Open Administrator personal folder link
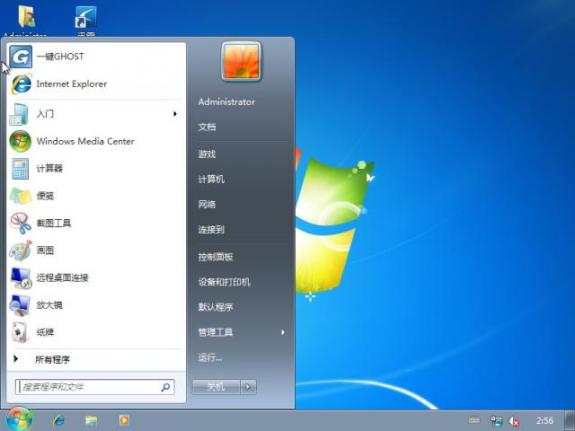The height and width of the screenshot is (431, 575). coord(226,102)
